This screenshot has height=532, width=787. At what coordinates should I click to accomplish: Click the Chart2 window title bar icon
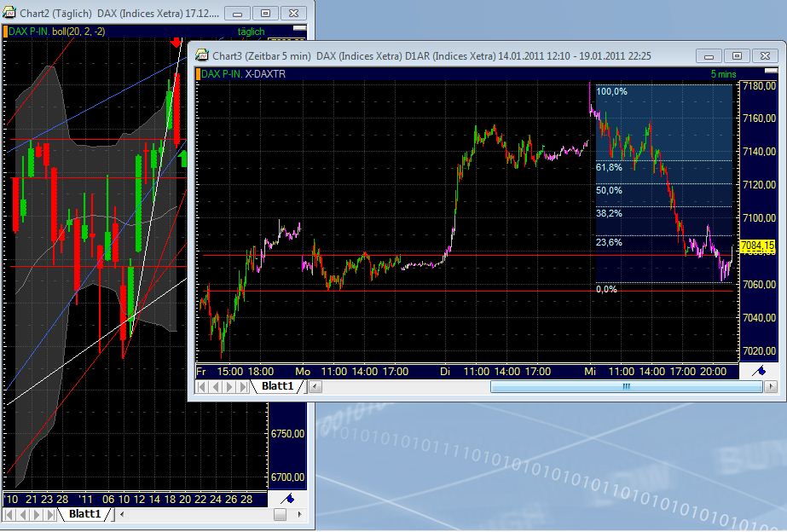8,13
